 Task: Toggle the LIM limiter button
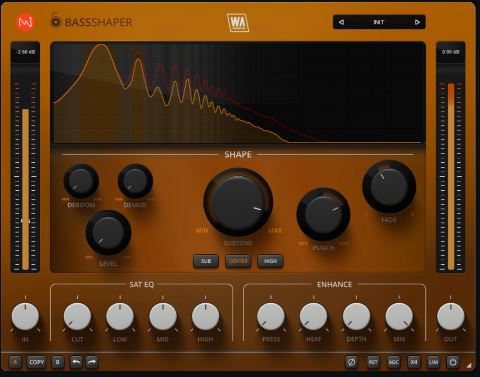coord(433,362)
